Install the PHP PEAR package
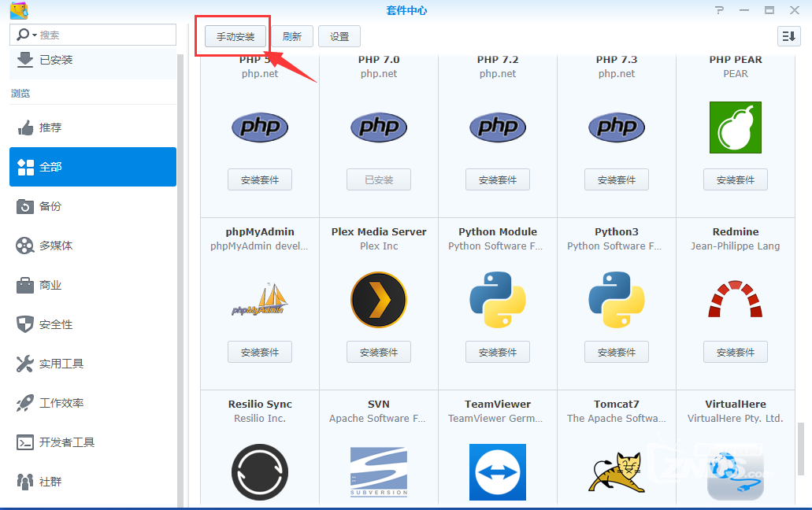Image resolution: width=812 pixels, height=510 pixels. point(736,179)
